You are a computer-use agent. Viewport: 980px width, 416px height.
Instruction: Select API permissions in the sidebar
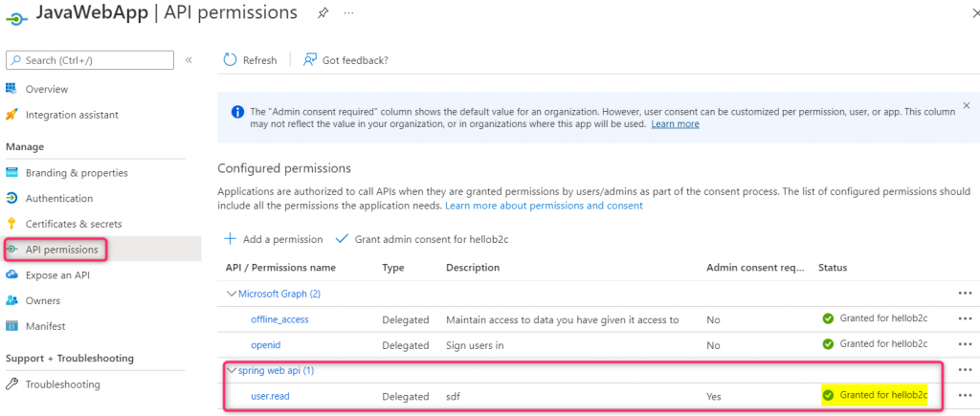coord(62,250)
